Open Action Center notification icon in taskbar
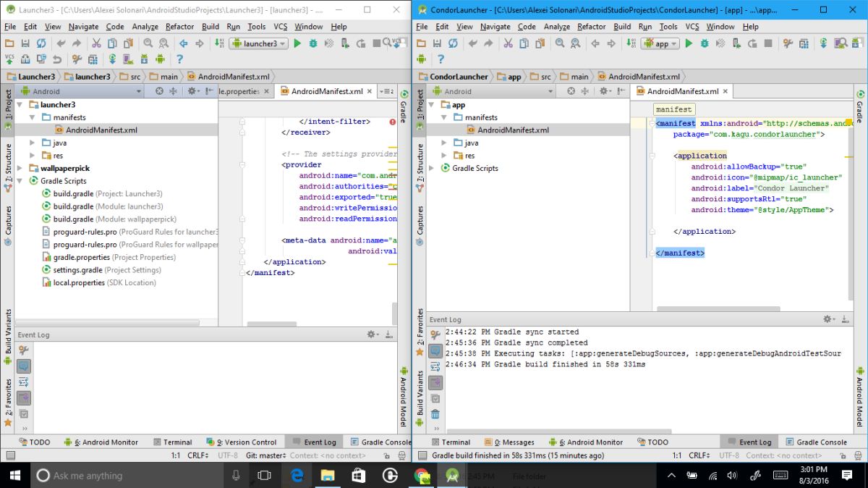Viewport: 868px width, 488px height. (847, 476)
